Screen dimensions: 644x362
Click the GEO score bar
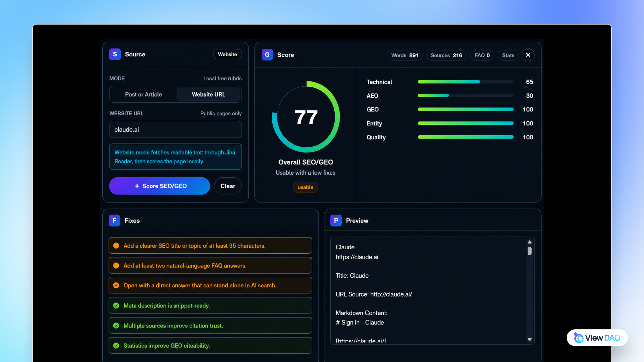point(465,109)
